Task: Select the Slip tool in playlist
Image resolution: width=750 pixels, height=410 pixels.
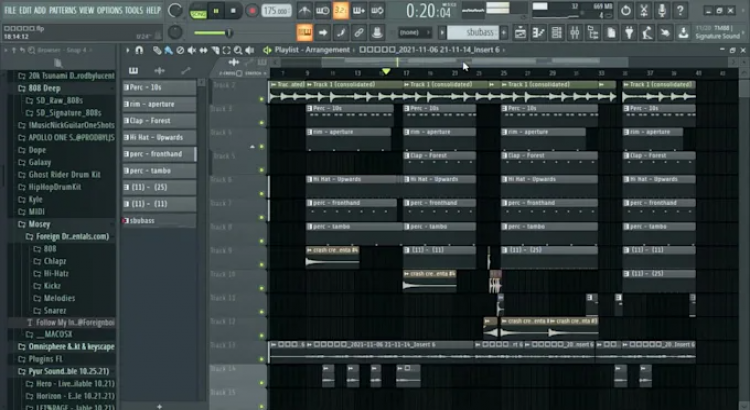Action: pyautogui.click(x=203, y=50)
